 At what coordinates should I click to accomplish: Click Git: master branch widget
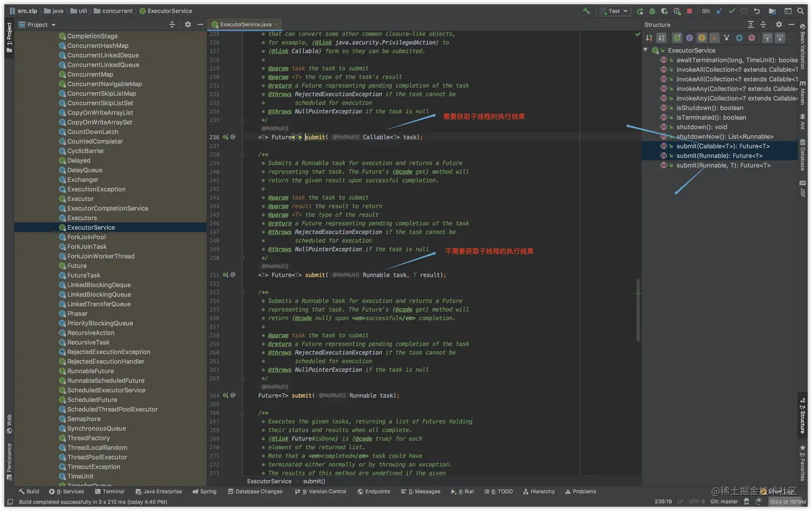point(724,502)
